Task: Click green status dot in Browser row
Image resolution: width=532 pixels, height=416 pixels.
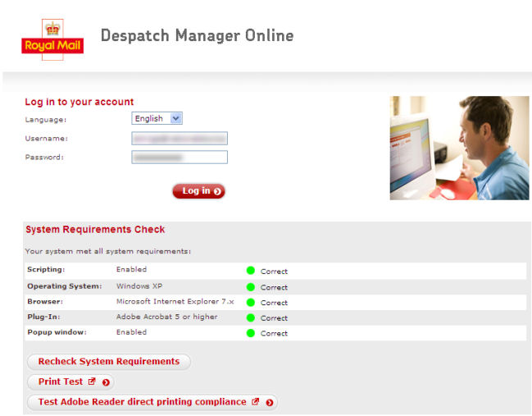Action: tap(250, 302)
